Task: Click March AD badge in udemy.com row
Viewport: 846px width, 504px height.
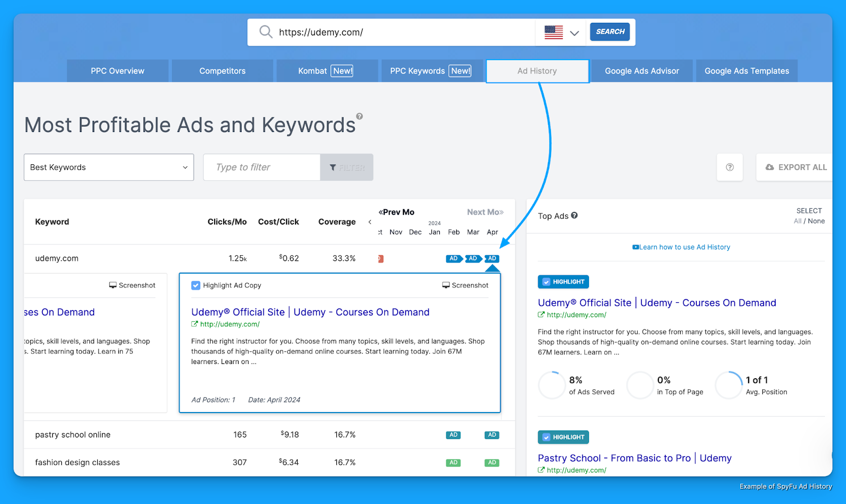Action: pyautogui.click(x=473, y=258)
